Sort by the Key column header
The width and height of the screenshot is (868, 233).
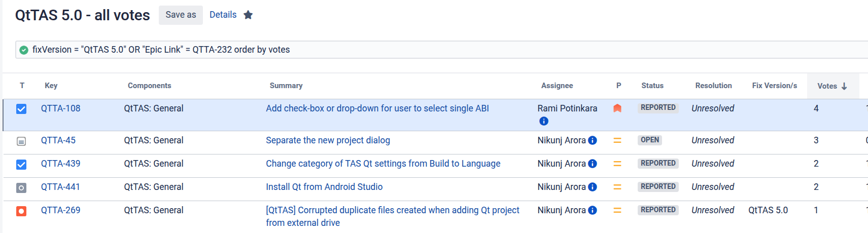tap(51, 86)
